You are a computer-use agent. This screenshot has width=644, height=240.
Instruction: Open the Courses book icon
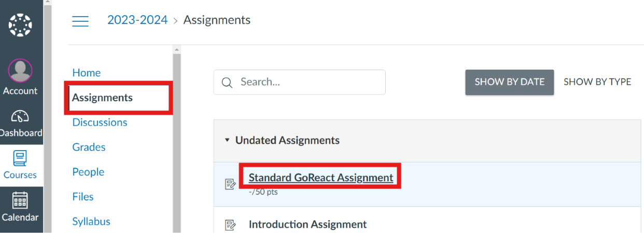(x=20, y=158)
